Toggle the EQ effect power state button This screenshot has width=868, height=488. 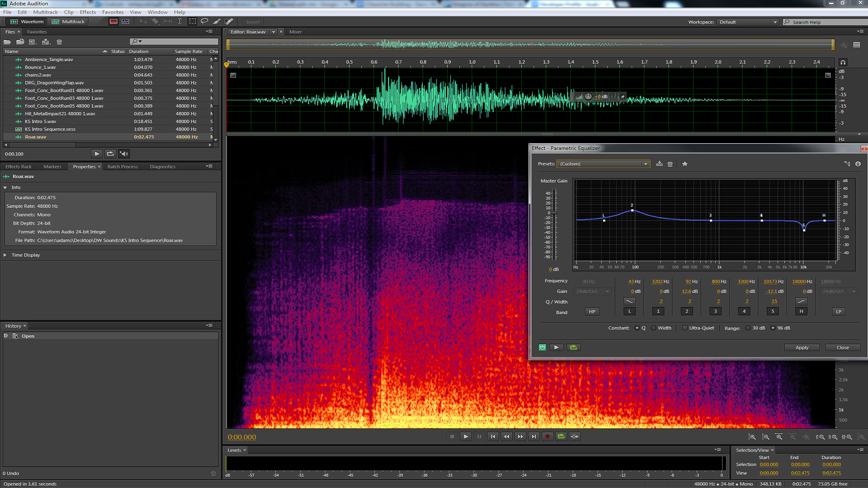(x=542, y=347)
